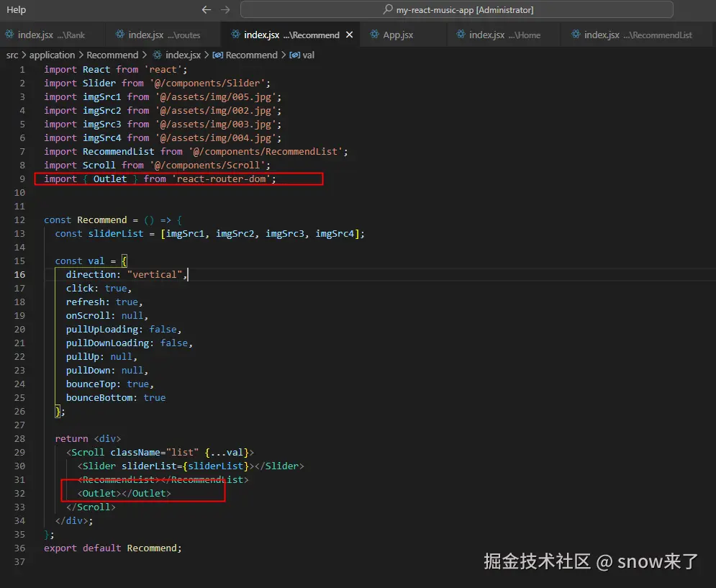Click breadcrumb file index.jsx
This screenshot has height=588, width=716.
click(x=183, y=55)
